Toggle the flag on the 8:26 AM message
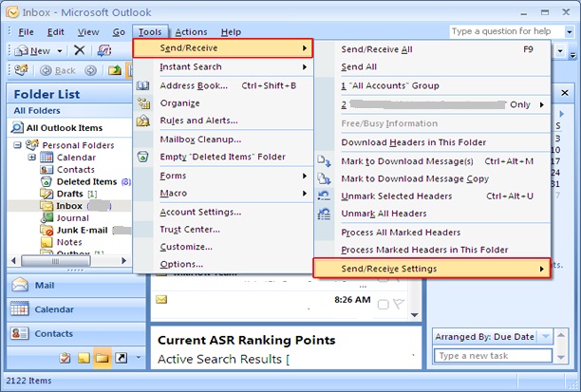This screenshot has height=392, width=581. tap(399, 304)
